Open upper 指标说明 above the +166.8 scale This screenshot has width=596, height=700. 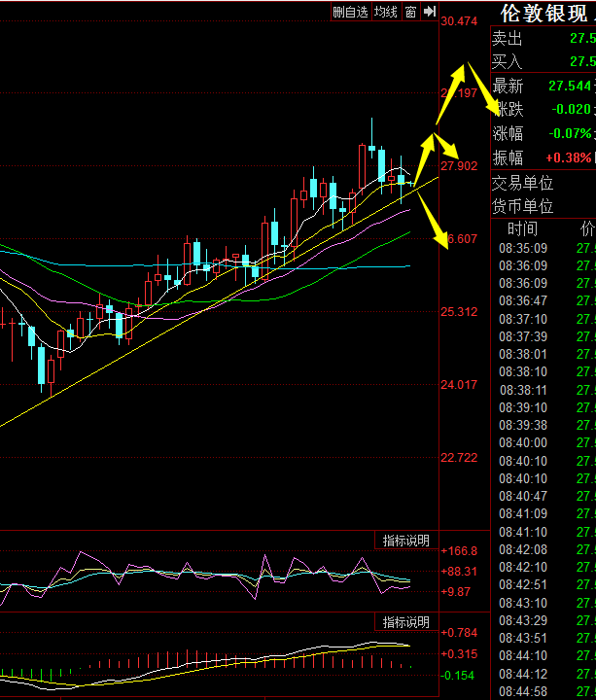coord(406,541)
